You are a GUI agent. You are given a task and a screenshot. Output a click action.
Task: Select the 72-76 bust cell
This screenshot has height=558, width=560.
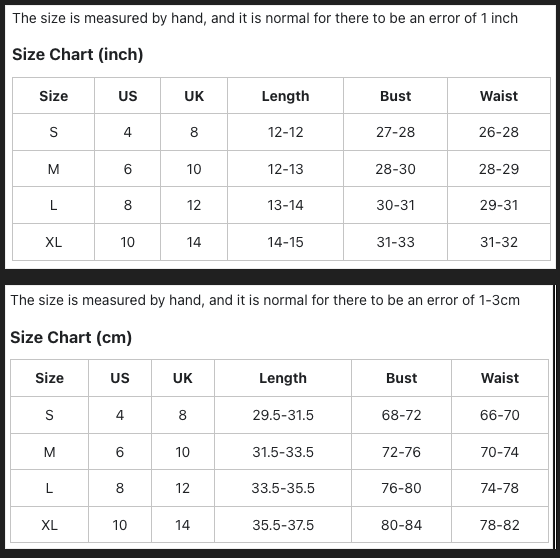click(401, 452)
